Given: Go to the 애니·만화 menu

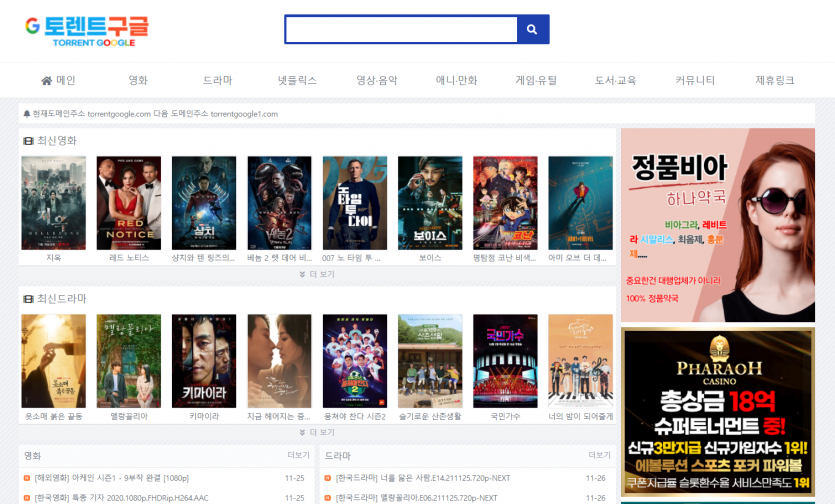Looking at the screenshot, I should coord(456,80).
